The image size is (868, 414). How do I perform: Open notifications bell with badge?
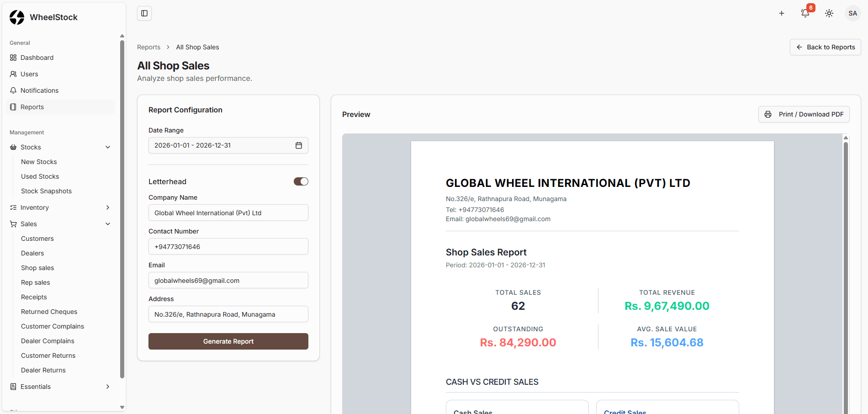(x=805, y=13)
